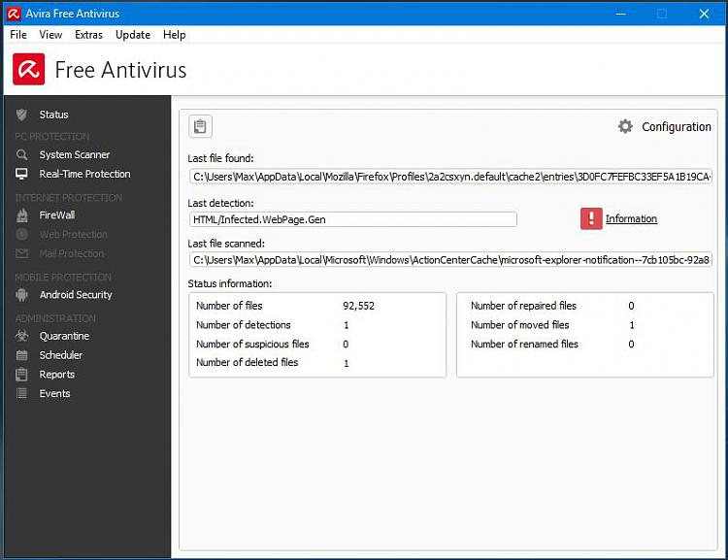The height and width of the screenshot is (560, 728).
Task: Select Status in the sidebar
Action: (53, 115)
